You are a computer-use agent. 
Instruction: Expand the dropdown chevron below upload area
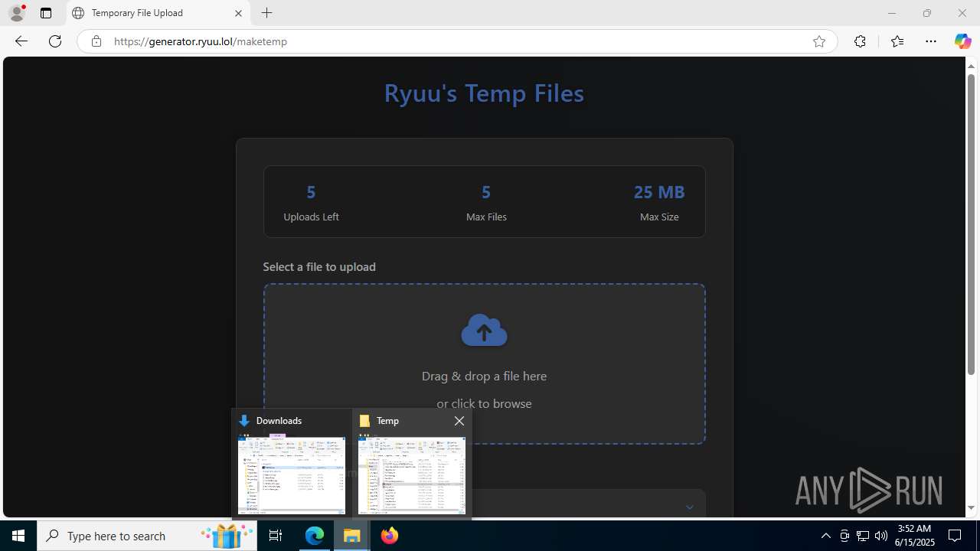click(689, 507)
